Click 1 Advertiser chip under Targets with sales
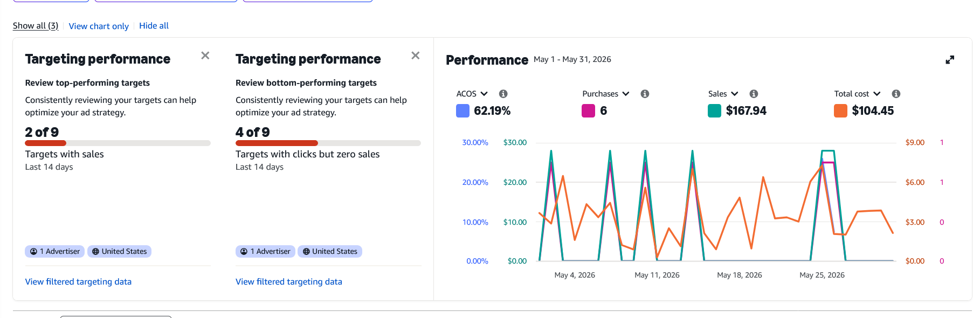This screenshot has width=980, height=318. tap(55, 251)
